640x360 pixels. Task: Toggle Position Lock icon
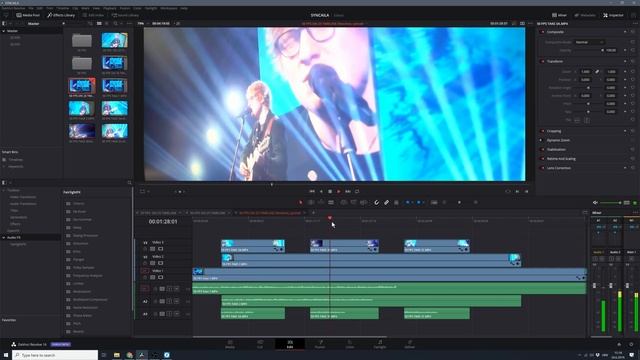pos(396,202)
